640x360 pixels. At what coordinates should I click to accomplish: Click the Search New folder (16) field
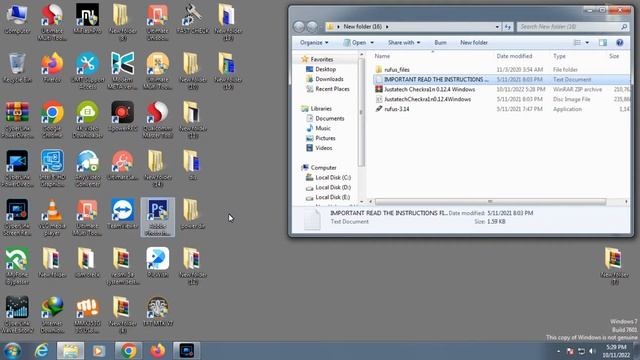[573, 27]
